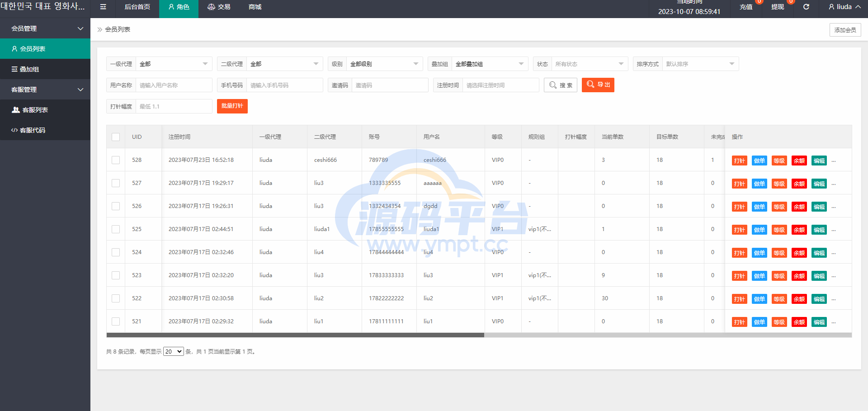Click the 打针 button for UID 523
The image size is (868, 411).
[x=740, y=276]
